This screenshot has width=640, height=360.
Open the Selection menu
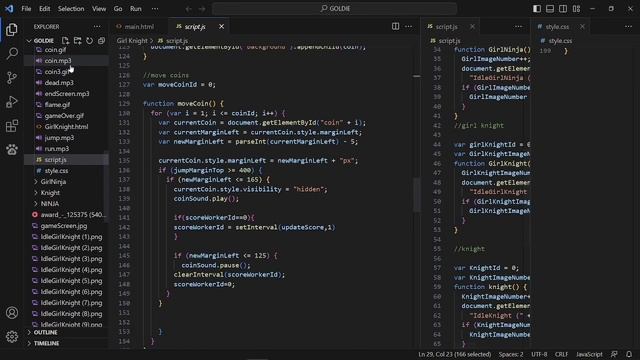point(71,9)
